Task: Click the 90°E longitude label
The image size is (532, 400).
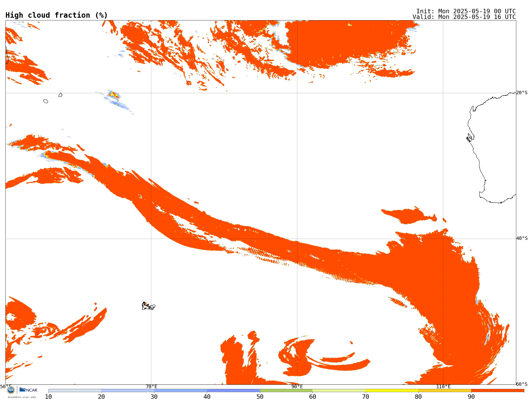Action: [297, 386]
